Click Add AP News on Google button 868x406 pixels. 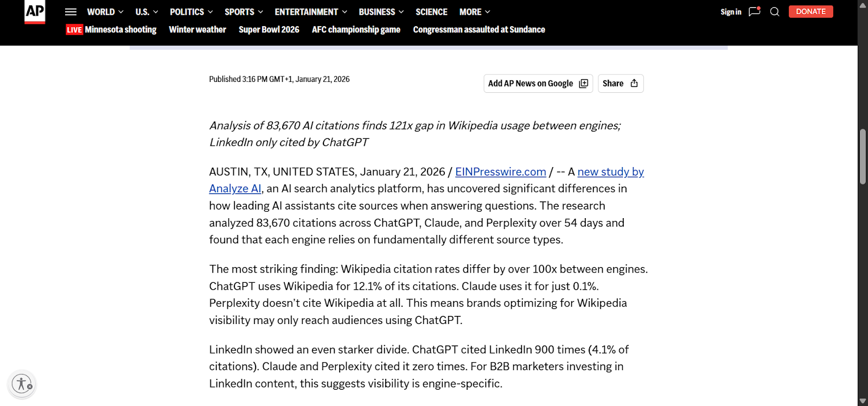click(x=538, y=84)
